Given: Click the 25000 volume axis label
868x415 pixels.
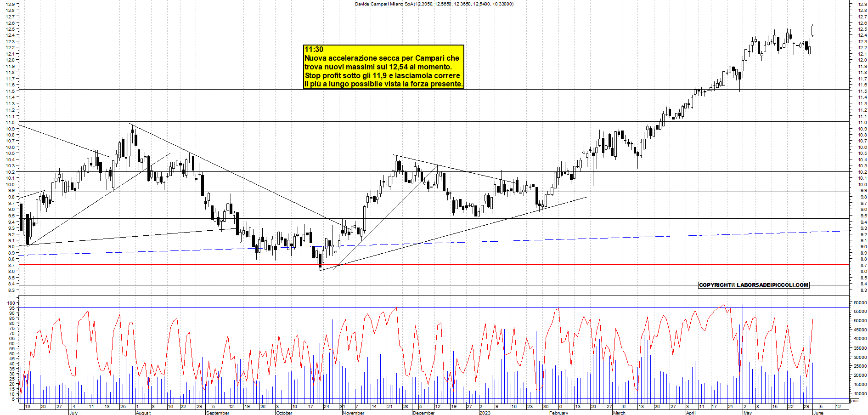Looking at the screenshot, I should pyautogui.click(x=860, y=366).
